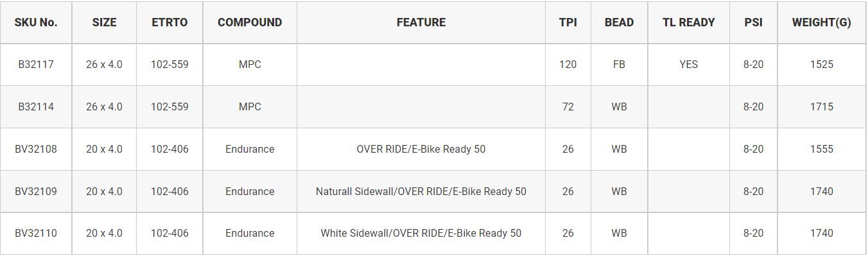Select the SIZE column header
868x256 pixels.
pos(104,22)
